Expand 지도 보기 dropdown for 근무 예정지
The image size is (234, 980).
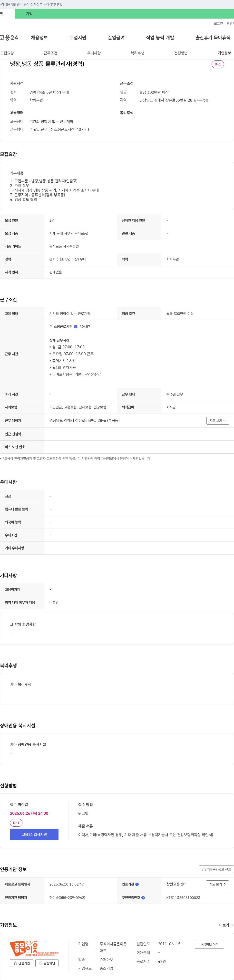click(218, 421)
